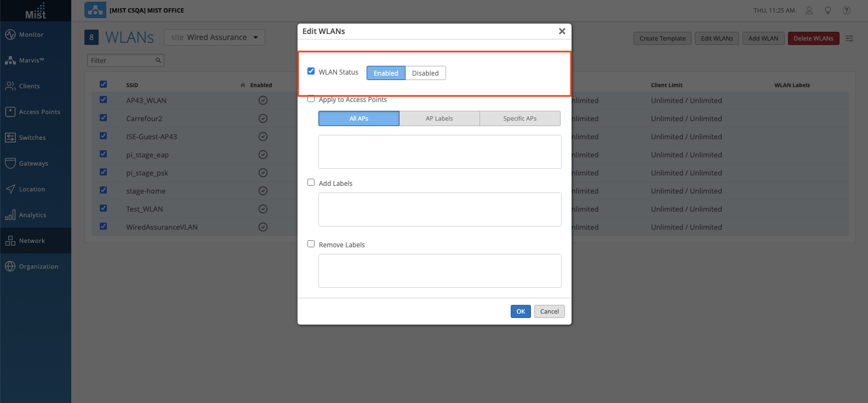Open the Switches section
The height and width of the screenshot is (403, 868).
click(32, 138)
